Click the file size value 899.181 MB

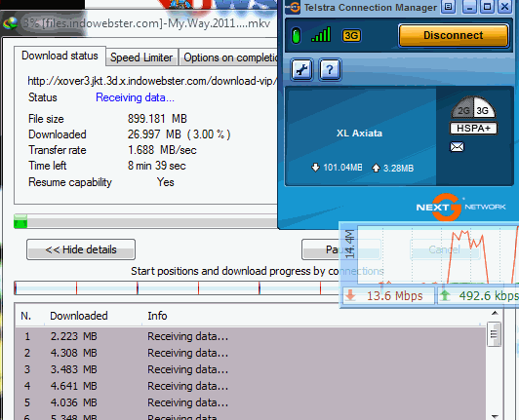tap(157, 119)
